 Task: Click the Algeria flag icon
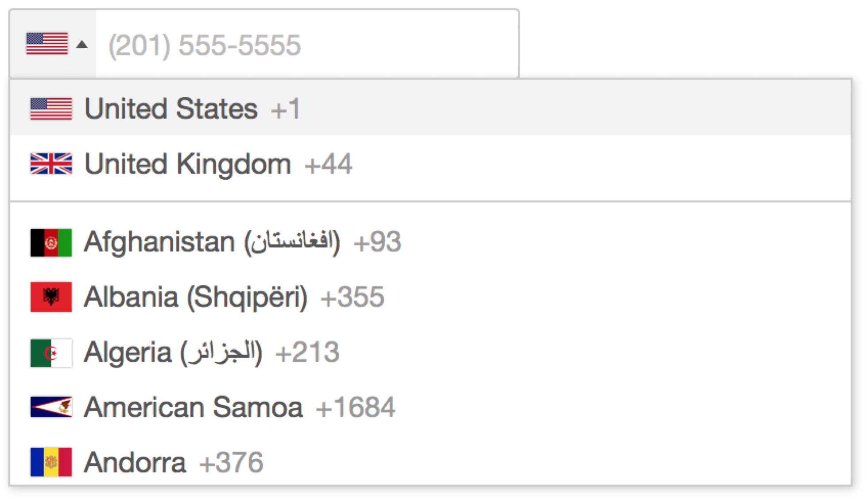[x=50, y=352]
